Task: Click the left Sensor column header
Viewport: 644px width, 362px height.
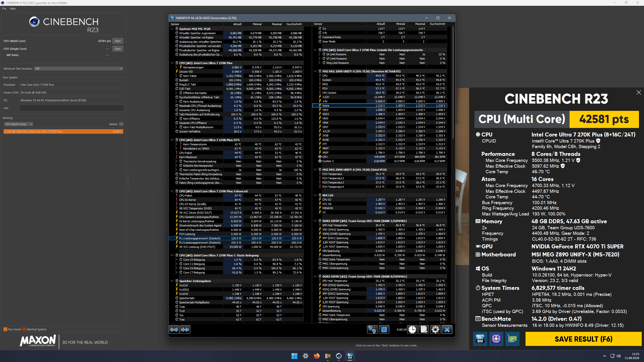Action: [x=196, y=24]
